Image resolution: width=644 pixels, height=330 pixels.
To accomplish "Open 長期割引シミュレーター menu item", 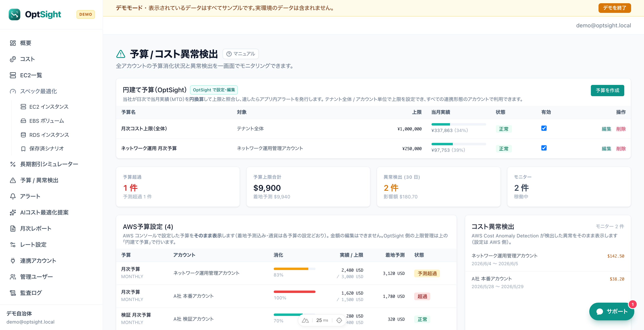I will tap(51, 164).
